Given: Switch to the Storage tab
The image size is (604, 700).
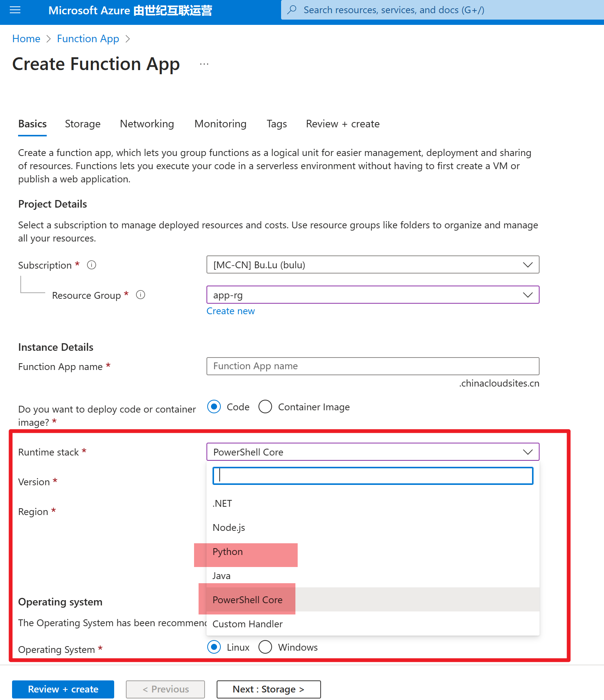Looking at the screenshot, I should [x=83, y=124].
